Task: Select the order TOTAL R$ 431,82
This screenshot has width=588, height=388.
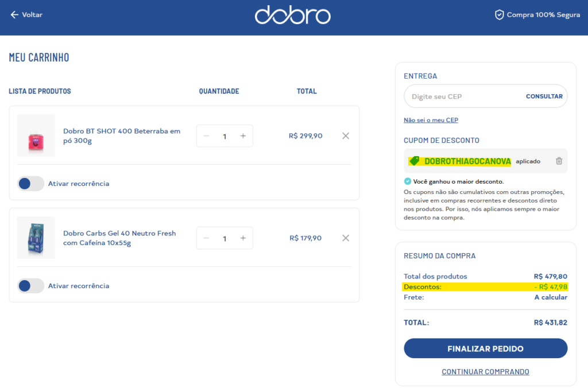Action: [551, 323]
